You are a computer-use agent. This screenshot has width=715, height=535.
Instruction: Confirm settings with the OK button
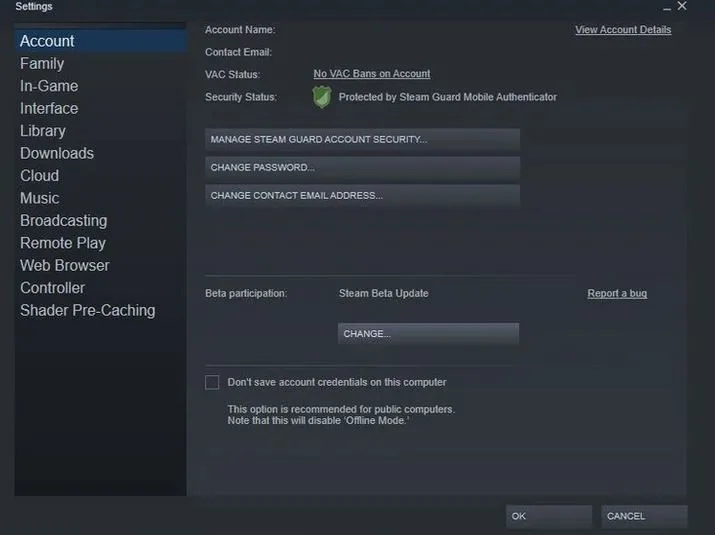tap(549, 516)
